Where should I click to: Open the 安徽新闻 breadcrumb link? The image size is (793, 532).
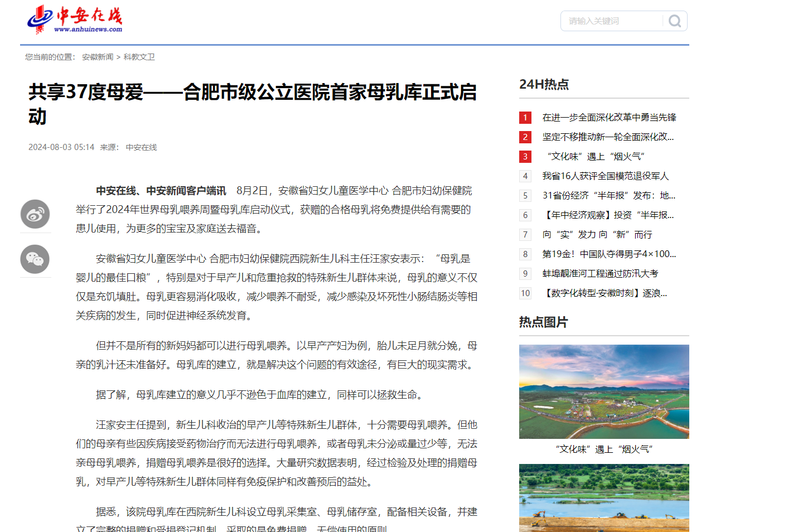pos(98,57)
